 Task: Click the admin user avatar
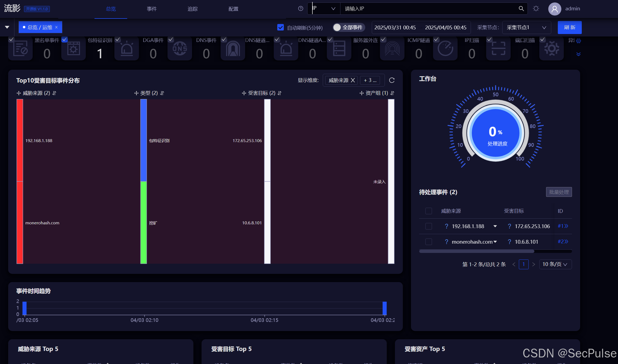[x=555, y=9]
